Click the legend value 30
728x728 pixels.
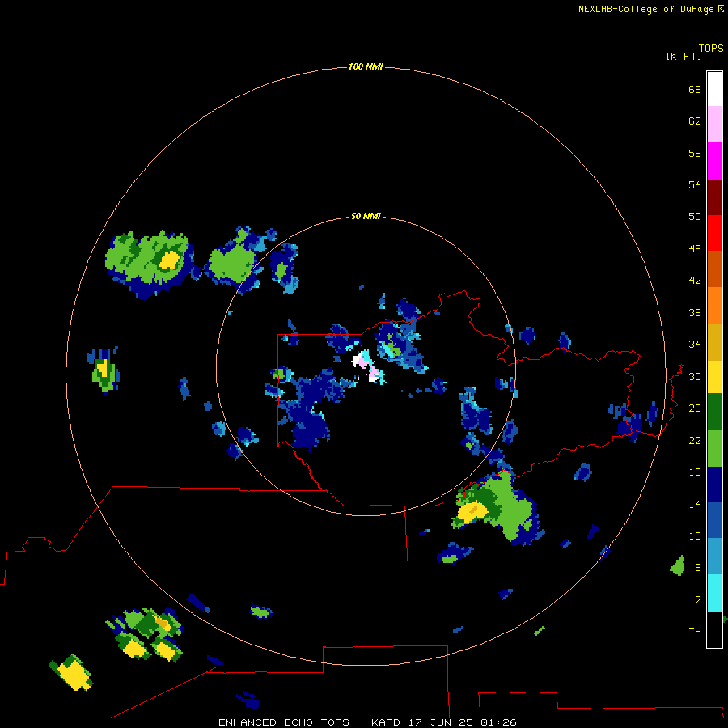pyautogui.click(x=695, y=376)
